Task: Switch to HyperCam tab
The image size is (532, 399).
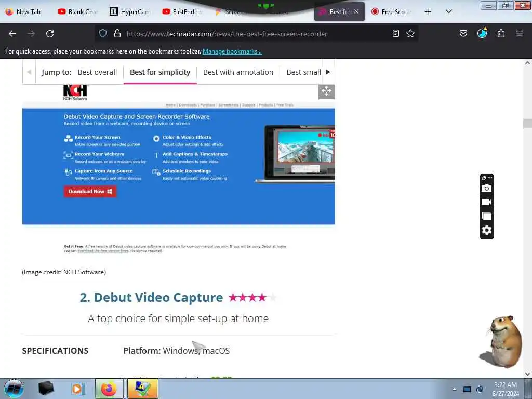Action: click(x=130, y=12)
